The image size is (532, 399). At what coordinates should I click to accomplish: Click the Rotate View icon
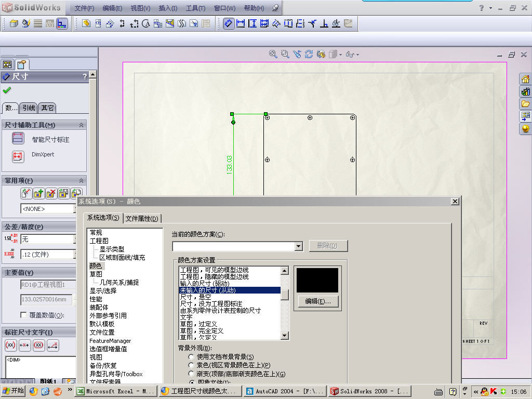[309, 54]
